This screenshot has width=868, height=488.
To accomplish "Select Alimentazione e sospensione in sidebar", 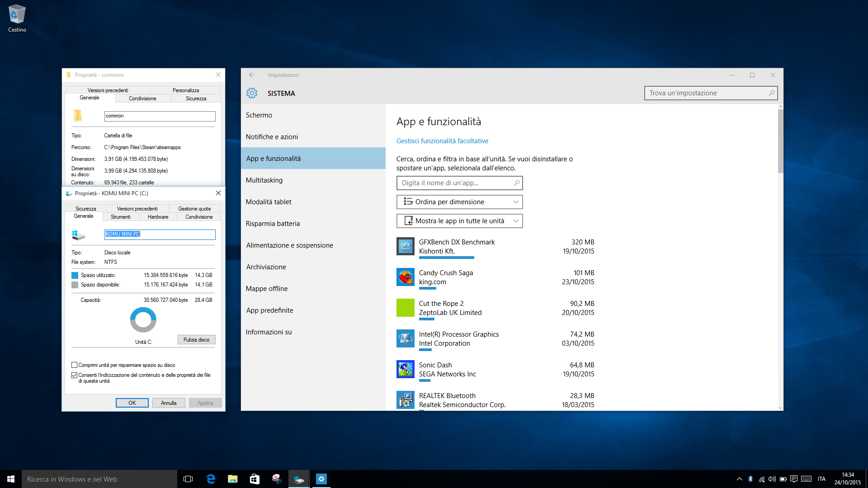I will click(313, 245).
